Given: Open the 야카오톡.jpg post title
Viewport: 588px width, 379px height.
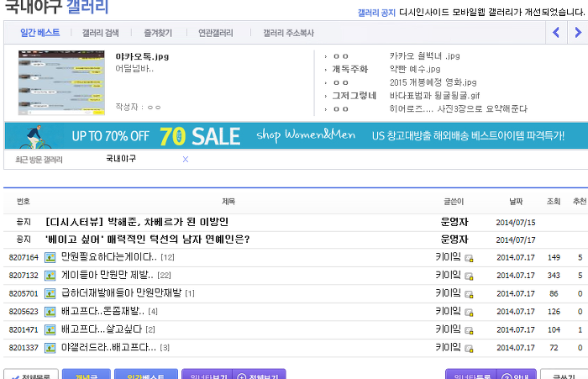Looking at the screenshot, I should (142, 56).
